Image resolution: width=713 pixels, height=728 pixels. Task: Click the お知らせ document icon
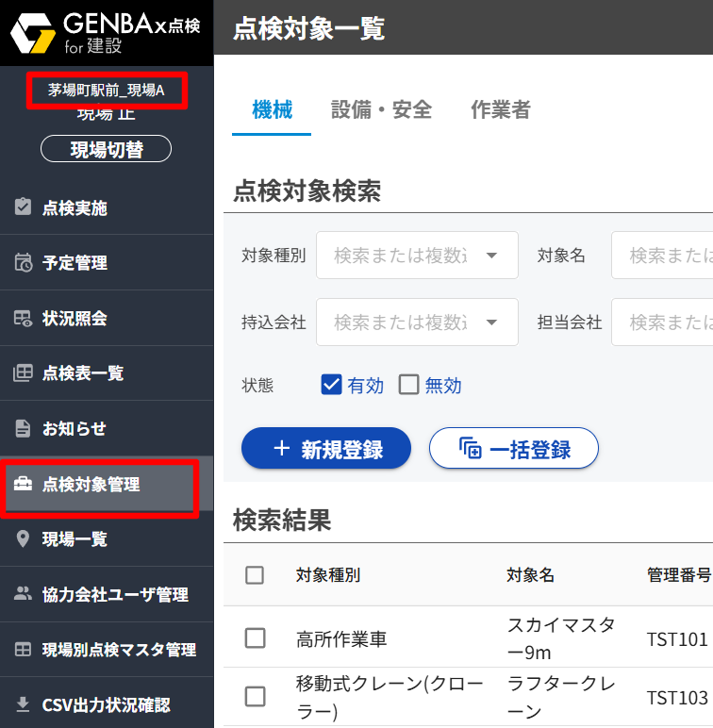pos(24,428)
